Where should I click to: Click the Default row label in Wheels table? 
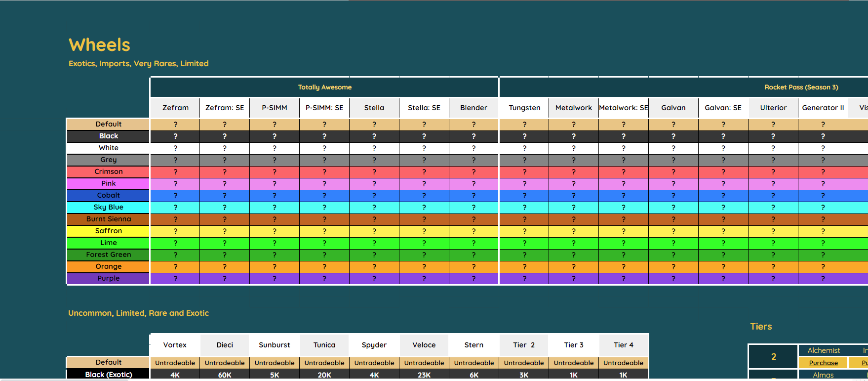pos(108,124)
